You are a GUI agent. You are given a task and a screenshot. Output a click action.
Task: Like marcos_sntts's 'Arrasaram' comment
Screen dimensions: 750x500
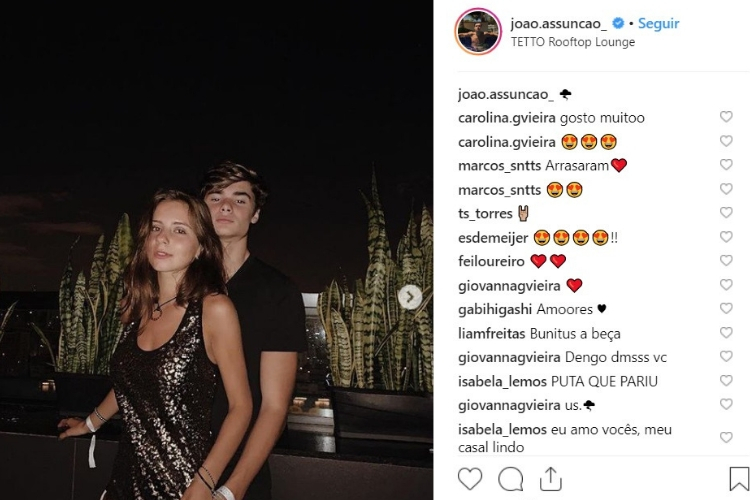(726, 165)
